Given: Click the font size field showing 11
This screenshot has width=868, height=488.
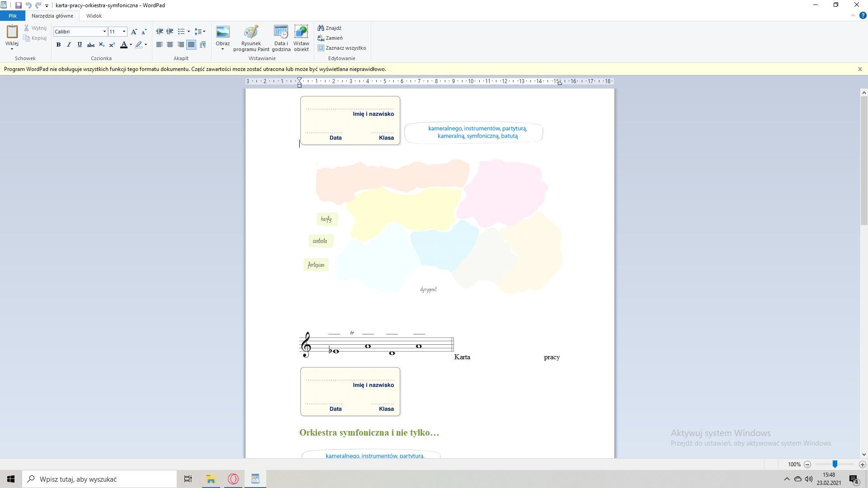Looking at the screenshot, I should pyautogui.click(x=114, y=32).
